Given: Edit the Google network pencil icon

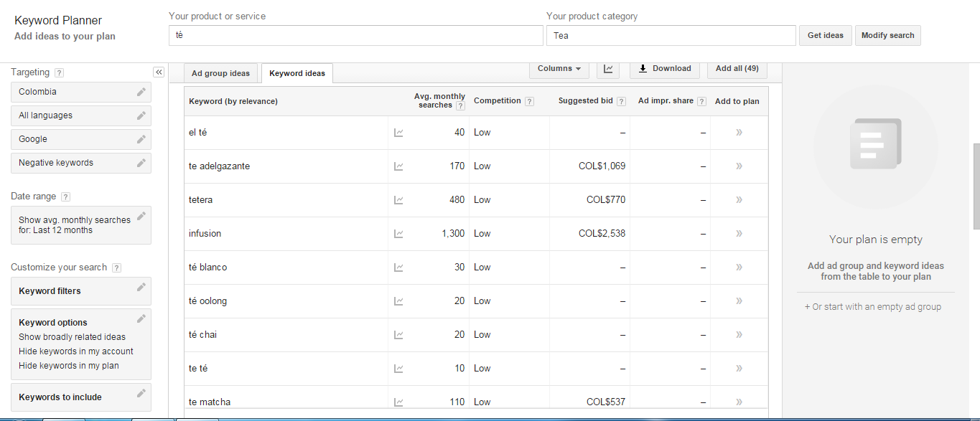Looking at the screenshot, I should tap(141, 139).
